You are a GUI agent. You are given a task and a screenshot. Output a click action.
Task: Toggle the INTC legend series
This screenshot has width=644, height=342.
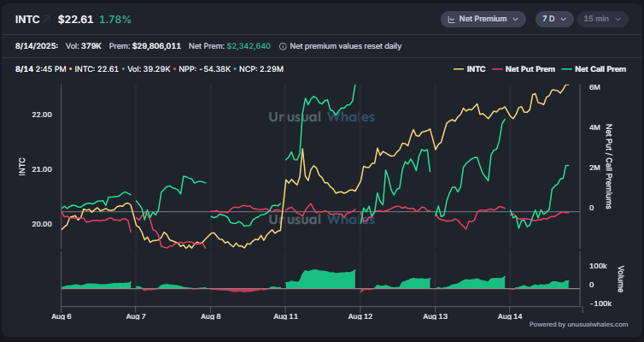coord(470,69)
